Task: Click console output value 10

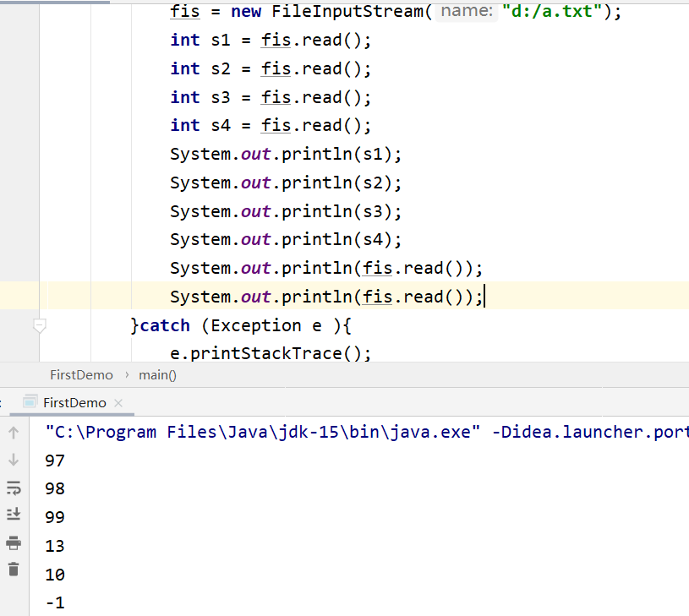Action: 55,575
